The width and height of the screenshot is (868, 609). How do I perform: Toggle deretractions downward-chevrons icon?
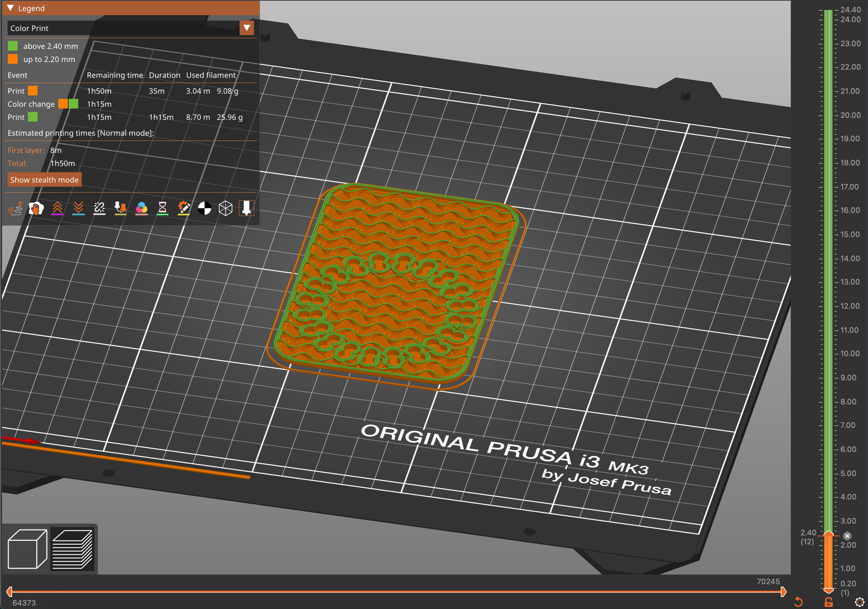coord(78,208)
